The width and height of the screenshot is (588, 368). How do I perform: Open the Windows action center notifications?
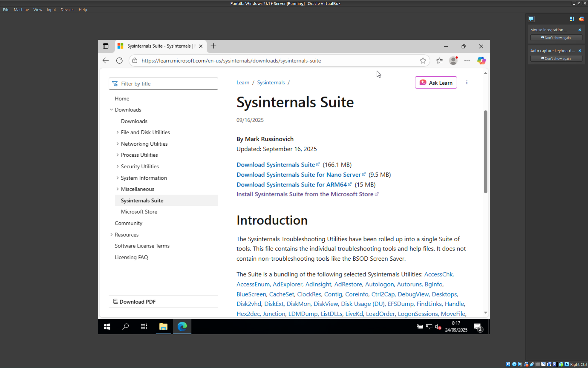point(478,327)
